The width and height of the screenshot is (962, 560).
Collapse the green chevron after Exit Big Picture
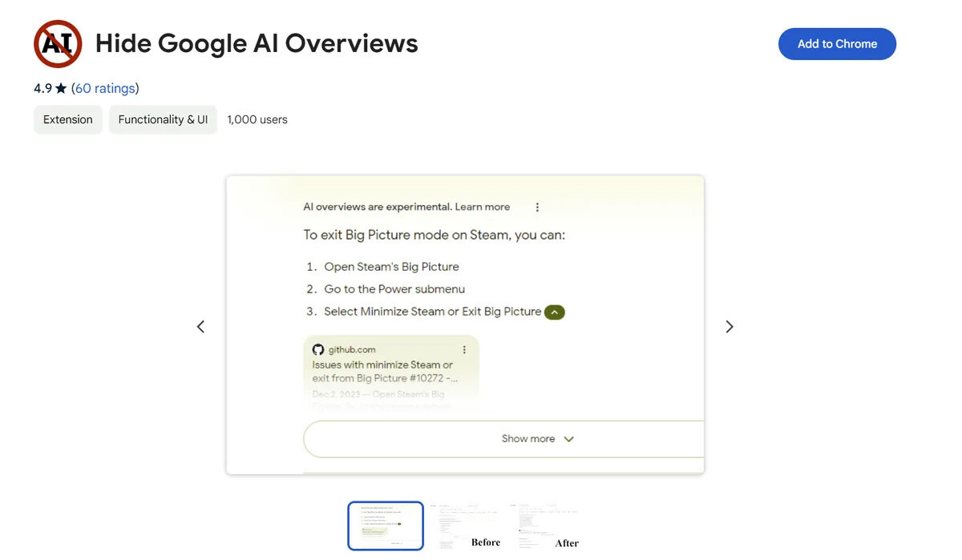(x=555, y=312)
